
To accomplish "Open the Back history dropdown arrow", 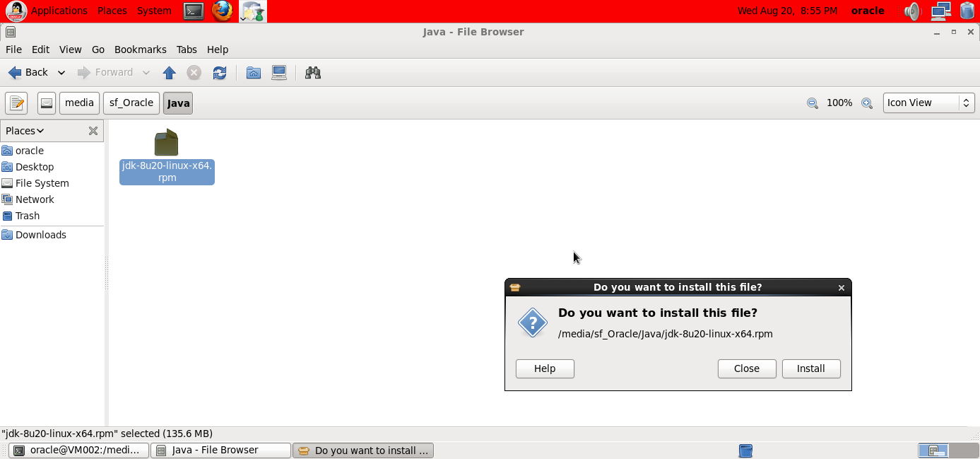I will (61, 72).
